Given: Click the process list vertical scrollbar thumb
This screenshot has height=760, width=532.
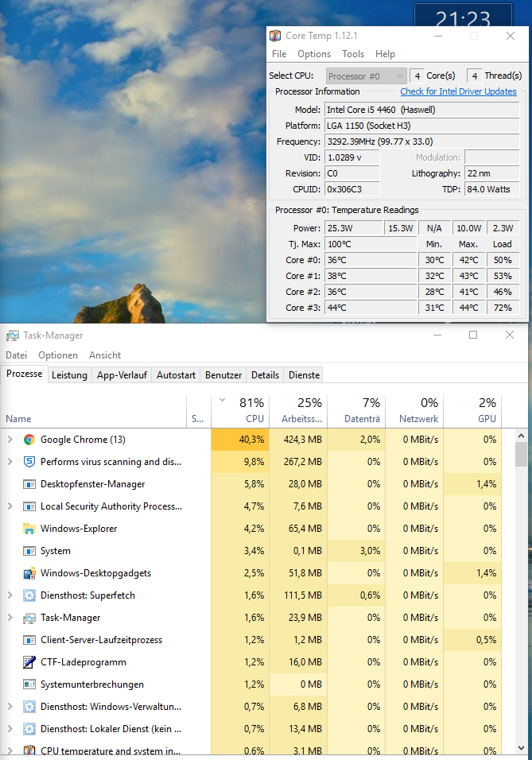Looking at the screenshot, I should 522,454.
